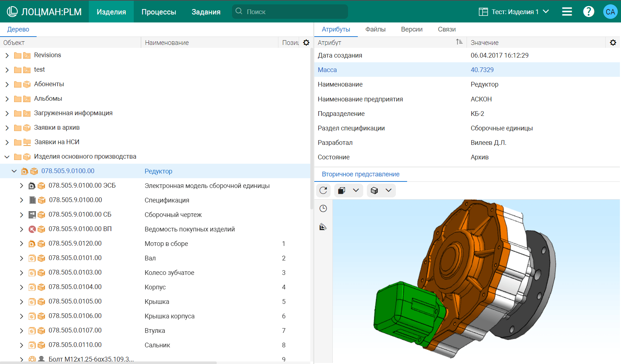The image size is (621, 364).
Task: Open the help question mark icon
Action: point(589,12)
